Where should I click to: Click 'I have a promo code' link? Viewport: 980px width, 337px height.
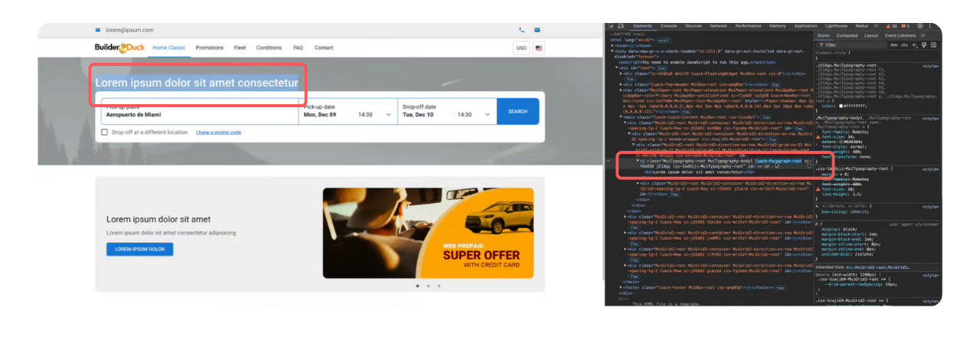coord(218,132)
